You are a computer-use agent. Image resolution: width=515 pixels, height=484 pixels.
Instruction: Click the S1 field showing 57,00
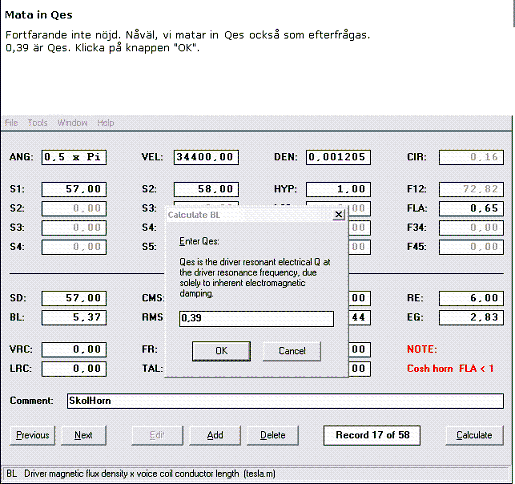(x=74, y=189)
